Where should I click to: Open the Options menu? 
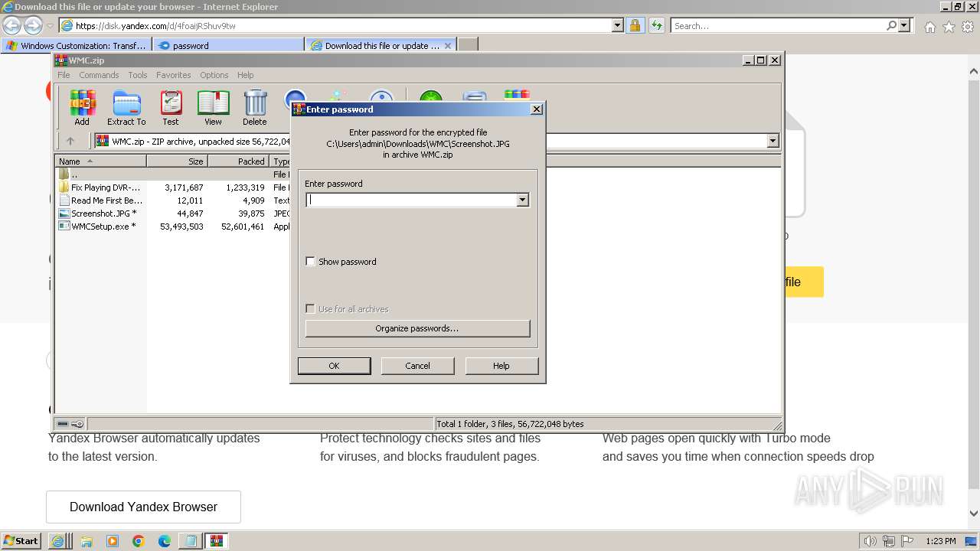(x=214, y=75)
